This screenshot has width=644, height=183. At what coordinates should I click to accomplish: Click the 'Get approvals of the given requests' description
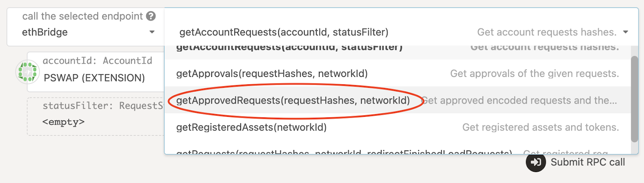point(535,73)
